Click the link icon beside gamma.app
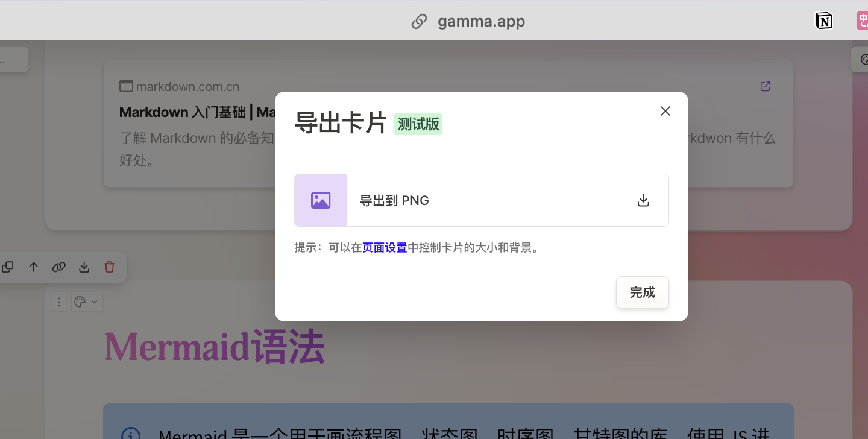 click(x=419, y=22)
